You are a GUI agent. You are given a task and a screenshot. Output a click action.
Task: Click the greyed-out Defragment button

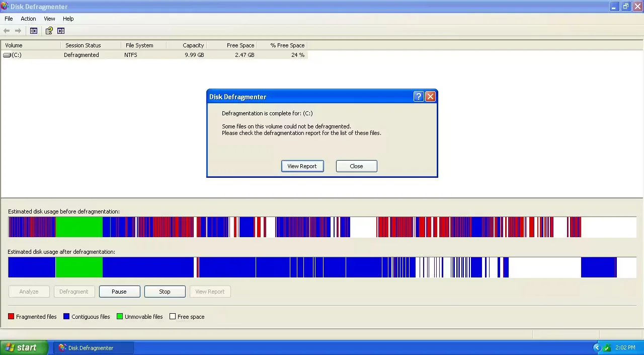click(74, 292)
